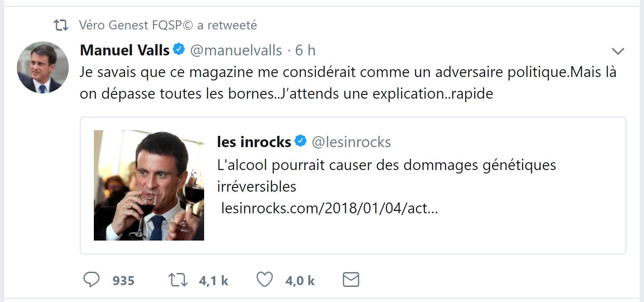Click the direct message envelope icon
This screenshot has height=302, width=644.
point(351,280)
